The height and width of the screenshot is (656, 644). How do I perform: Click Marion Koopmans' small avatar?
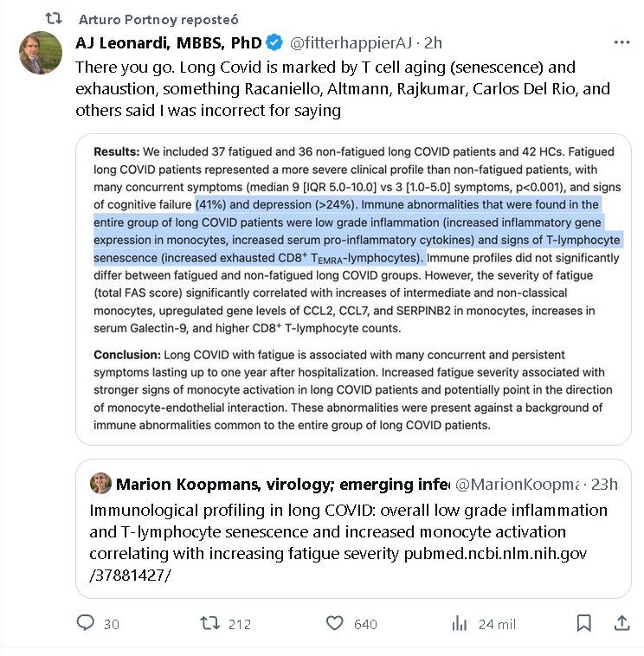click(100, 483)
